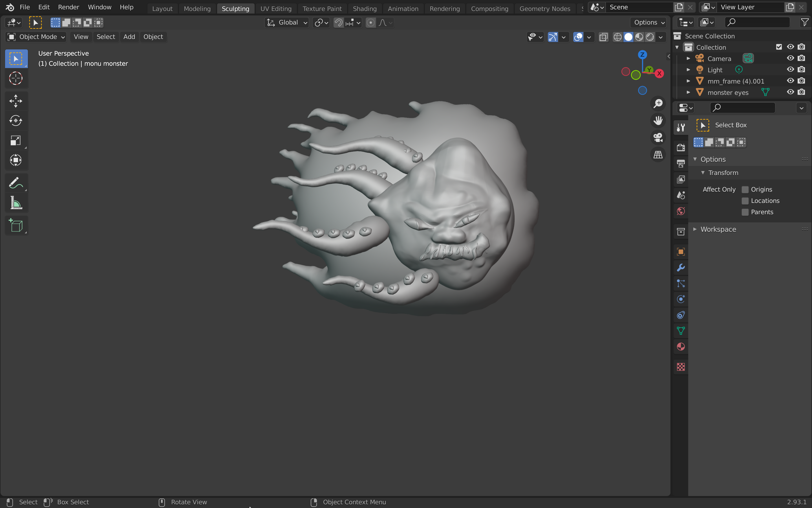The width and height of the screenshot is (812, 508).
Task: Switch to the Geometry Nodes workspace tab
Action: coord(545,9)
